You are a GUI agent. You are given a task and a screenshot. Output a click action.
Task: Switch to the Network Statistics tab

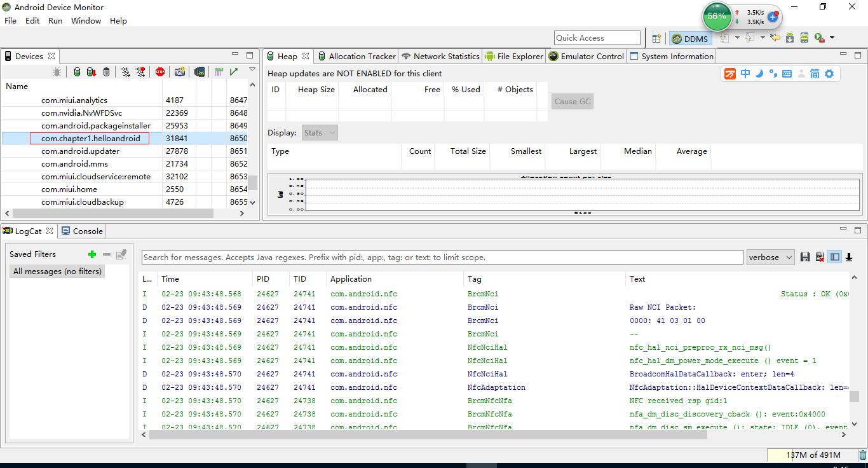tap(440, 56)
